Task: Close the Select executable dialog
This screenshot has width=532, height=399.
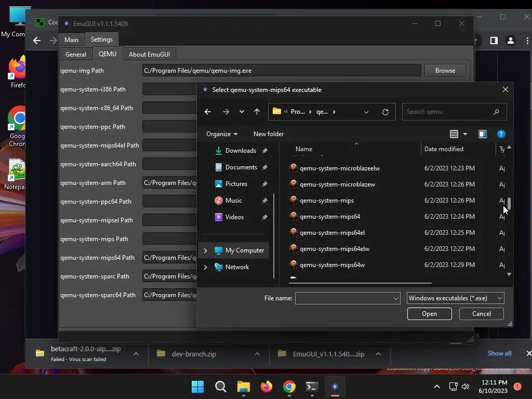Action: pyautogui.click(x=505, y=89)
